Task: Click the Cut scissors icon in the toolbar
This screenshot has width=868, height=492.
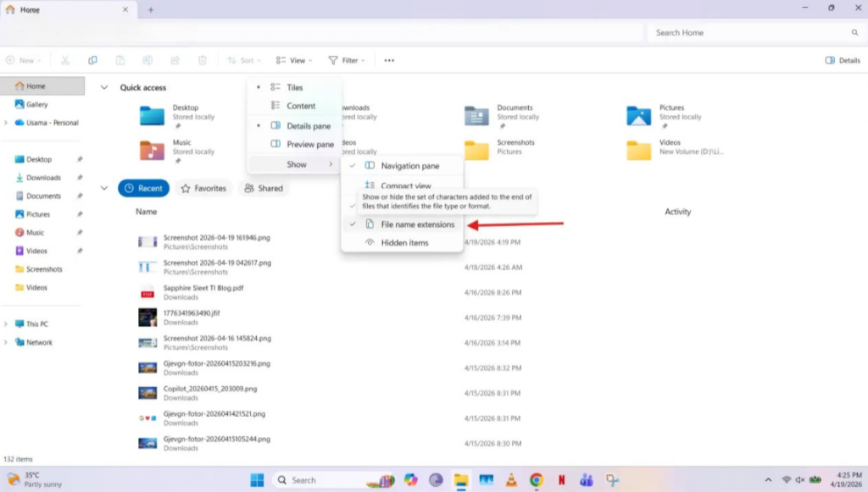Action: (x=65, y=60)
